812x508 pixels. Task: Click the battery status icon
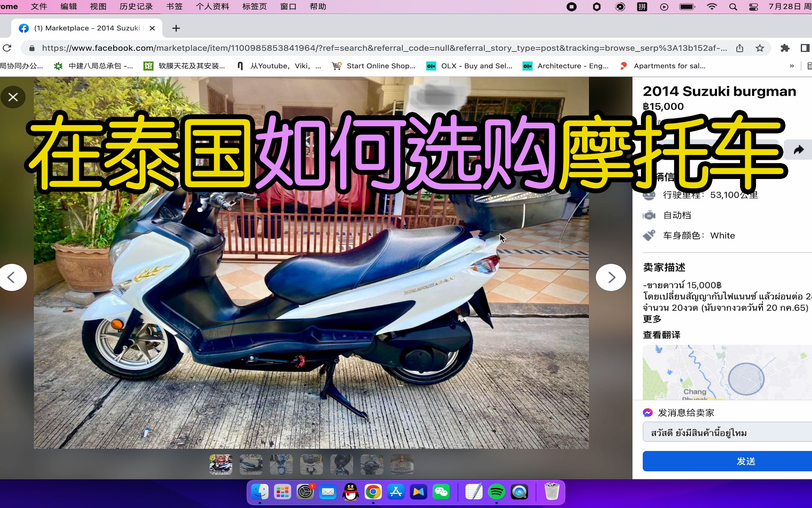click(x=687, y=7)
